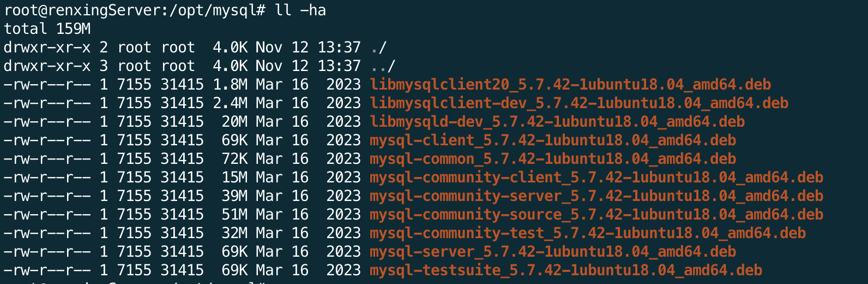
Task: Select mysql-community-test deb filename
Action: (588, 233)
